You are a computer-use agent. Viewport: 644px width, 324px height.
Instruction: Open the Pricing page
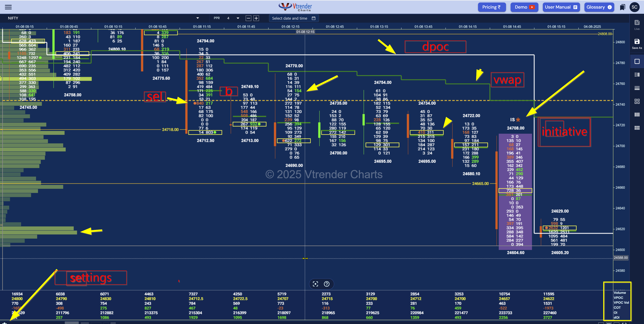[x=491, y=7]
